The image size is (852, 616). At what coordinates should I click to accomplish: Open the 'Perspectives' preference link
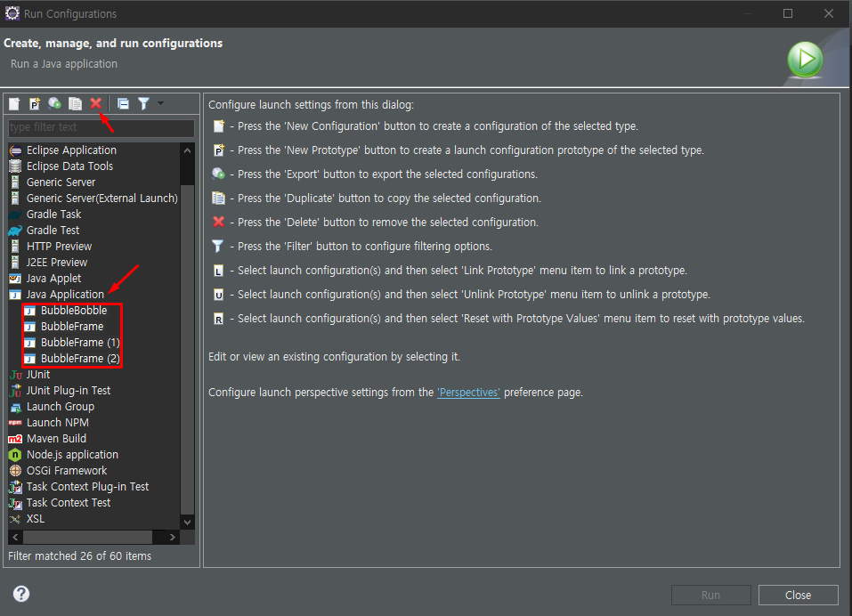468,393
